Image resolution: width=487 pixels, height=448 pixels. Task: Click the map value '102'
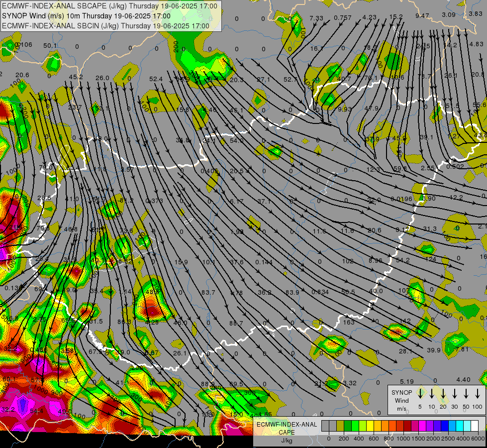coord(348,261)
